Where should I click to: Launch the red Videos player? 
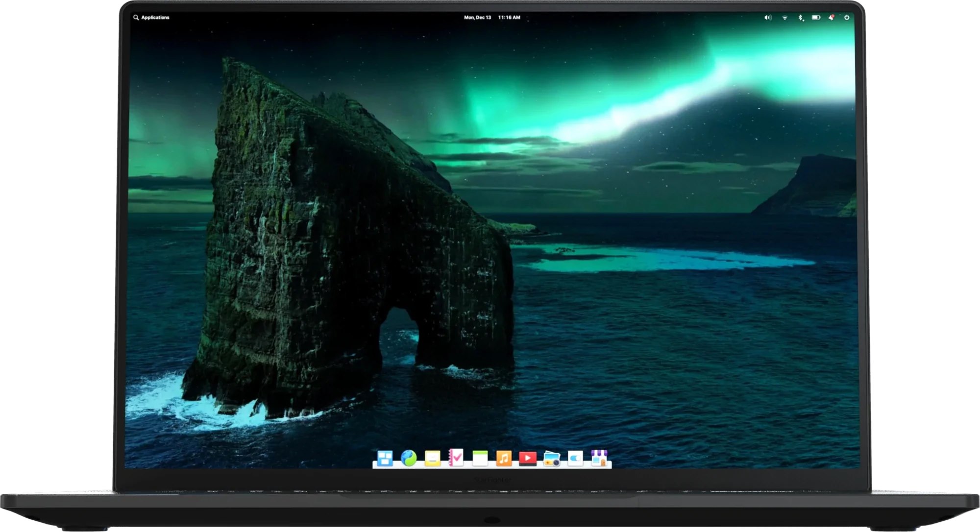[x=528, y=459]
